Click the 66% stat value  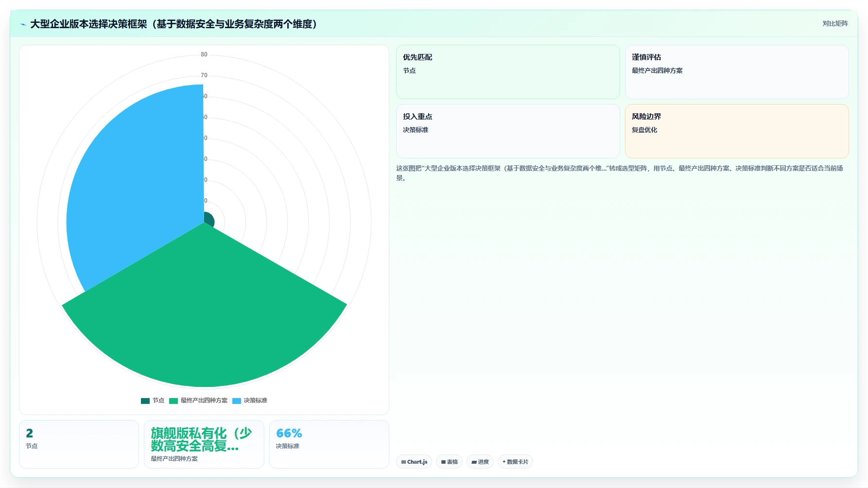pyautogui.click(x=289, y=433)
